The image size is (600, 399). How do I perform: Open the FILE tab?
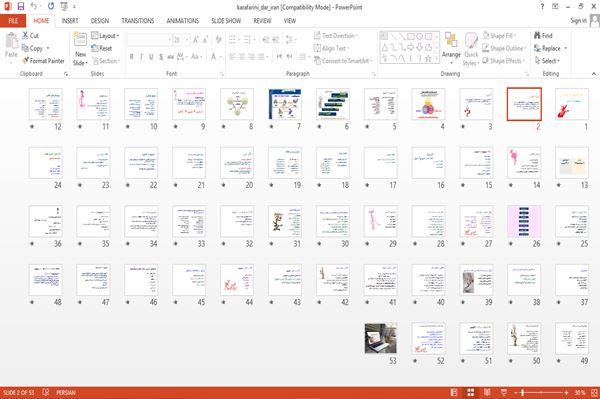pos(13,21)
